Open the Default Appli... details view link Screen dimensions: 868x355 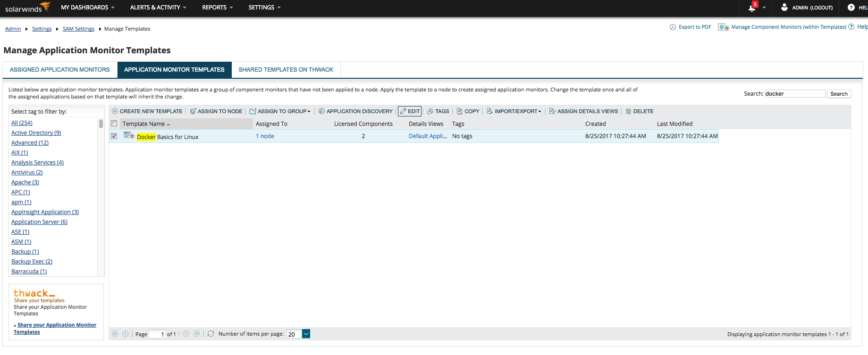click(428, 136)
